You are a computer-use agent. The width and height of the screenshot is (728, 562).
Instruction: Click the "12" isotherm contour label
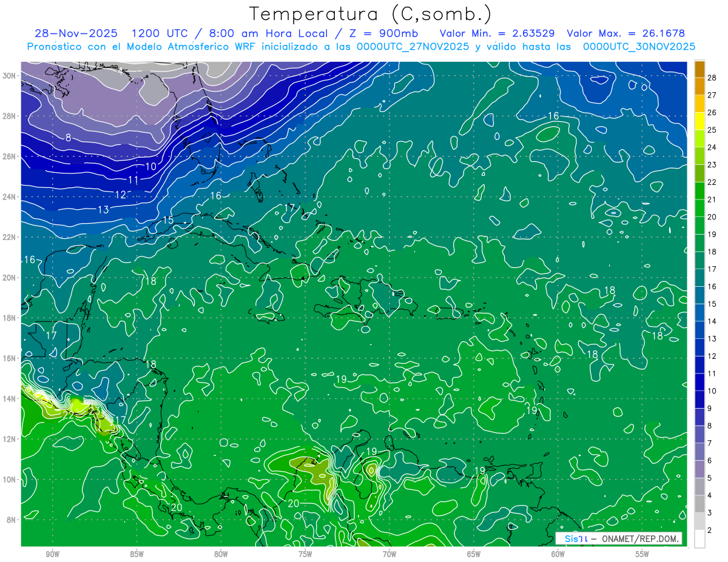120,195
